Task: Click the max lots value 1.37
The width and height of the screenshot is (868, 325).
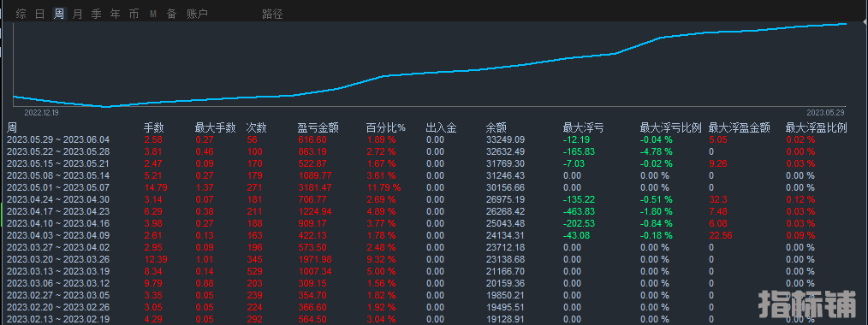Action: 205,187
